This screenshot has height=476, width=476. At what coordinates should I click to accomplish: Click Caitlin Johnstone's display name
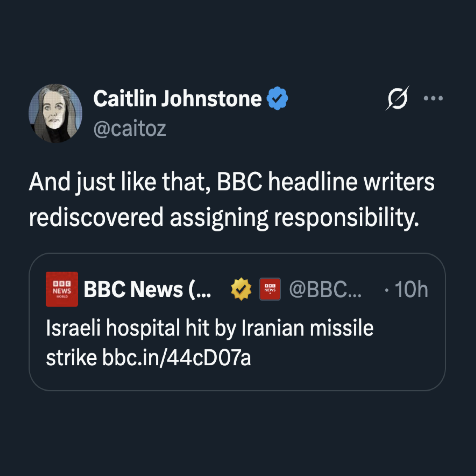click(x=176, y=98)
